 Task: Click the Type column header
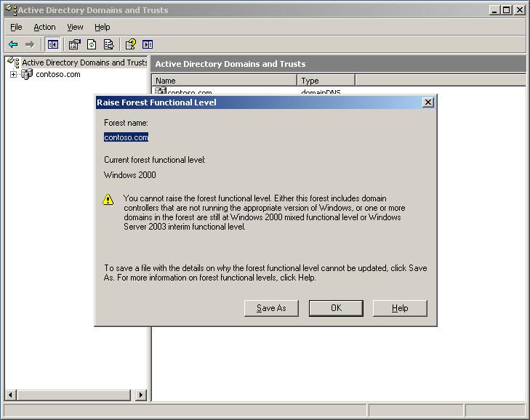(x=326, y=81)
